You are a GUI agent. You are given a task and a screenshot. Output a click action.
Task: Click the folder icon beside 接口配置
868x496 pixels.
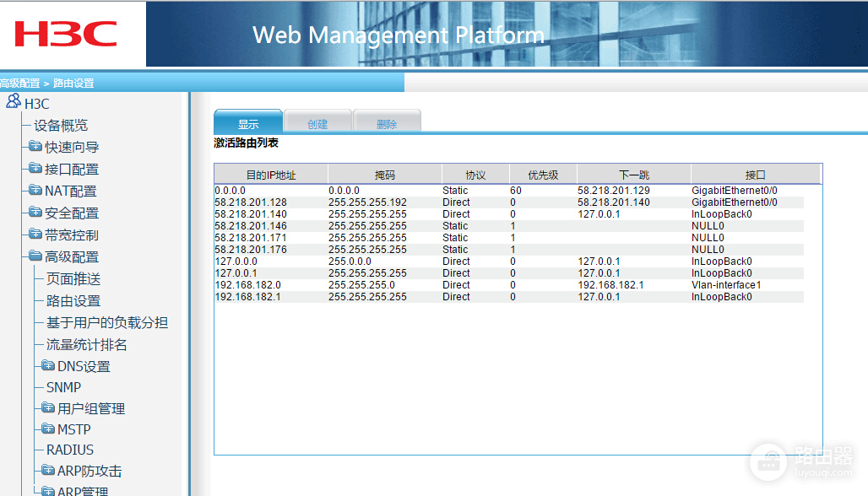tap(35, 169)
